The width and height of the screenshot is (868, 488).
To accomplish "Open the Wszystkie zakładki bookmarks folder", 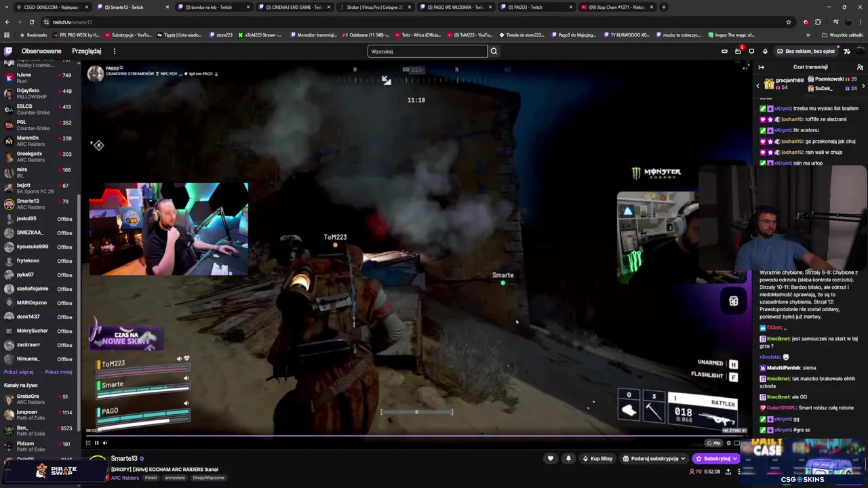I will click(842, 35).
